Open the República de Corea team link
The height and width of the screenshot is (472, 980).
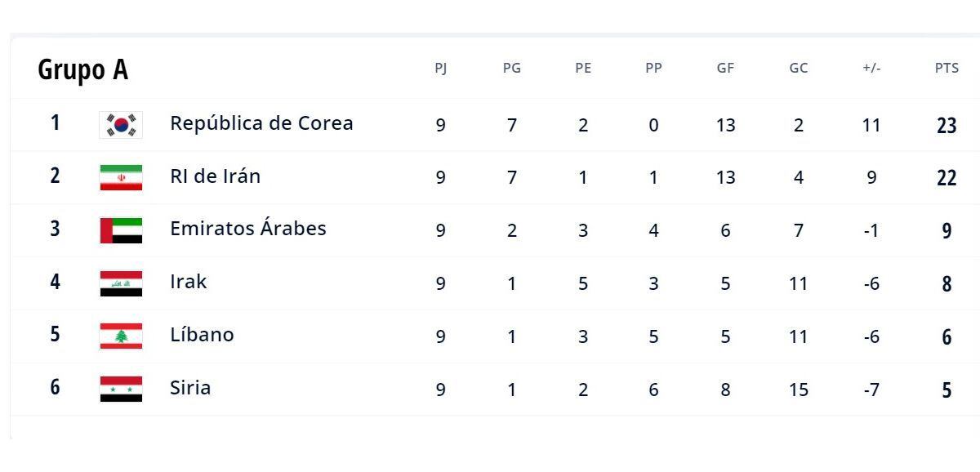[x=261, y=123]
